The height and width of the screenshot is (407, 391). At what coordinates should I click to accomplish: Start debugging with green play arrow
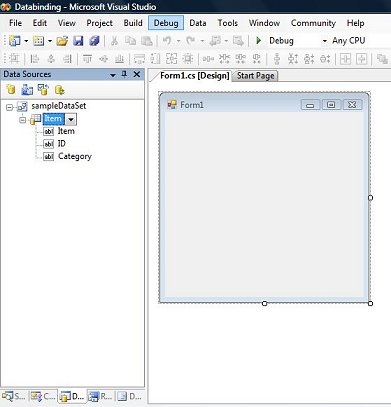pos(258,41)
